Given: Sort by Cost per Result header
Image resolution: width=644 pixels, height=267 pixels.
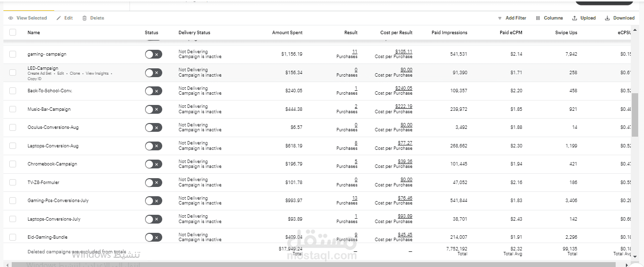Looking at the screenshot, I should pos(396,33).
